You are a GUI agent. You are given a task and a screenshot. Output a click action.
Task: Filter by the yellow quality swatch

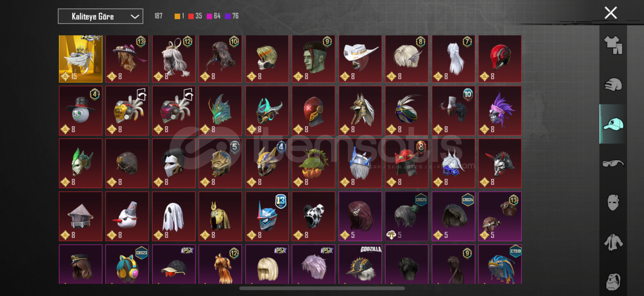177,16
